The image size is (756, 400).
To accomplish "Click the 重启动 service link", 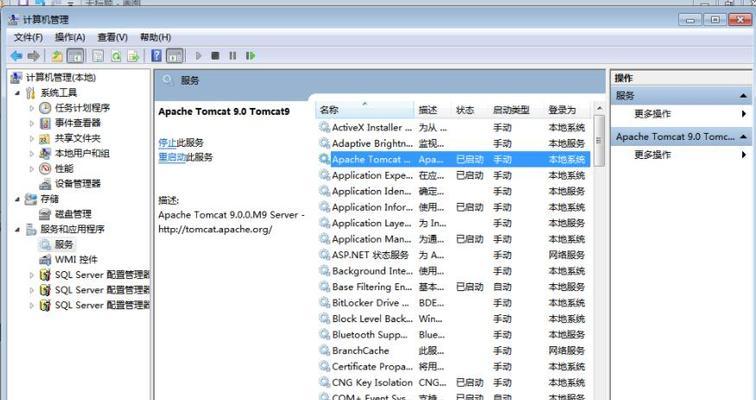I will click(x=172, y=157).
